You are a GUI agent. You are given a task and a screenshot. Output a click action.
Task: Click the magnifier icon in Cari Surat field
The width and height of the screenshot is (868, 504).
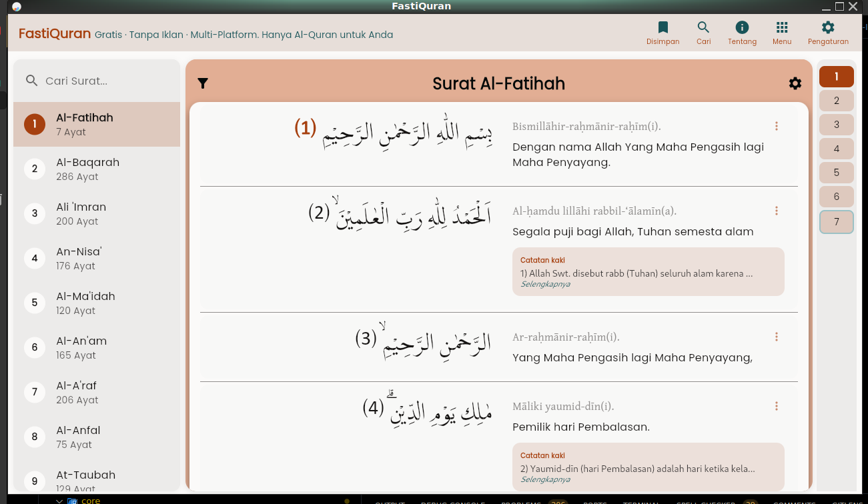(31, 80)
